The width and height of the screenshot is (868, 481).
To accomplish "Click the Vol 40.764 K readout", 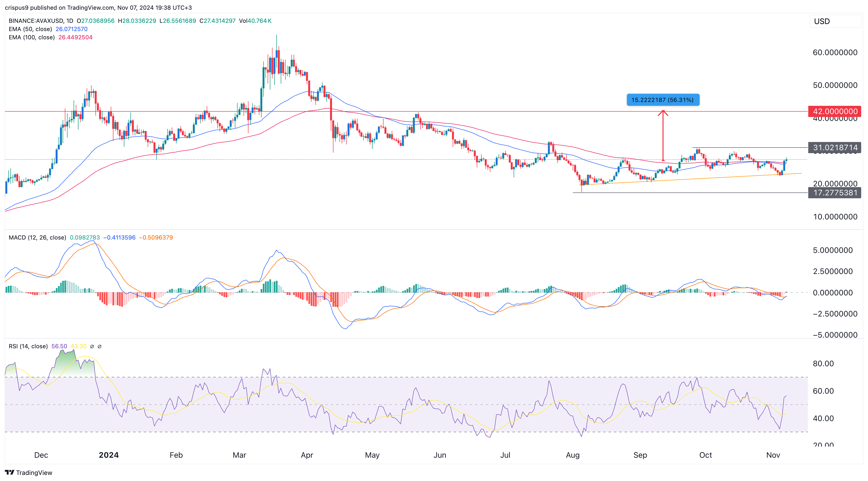I will click(255, 21).
